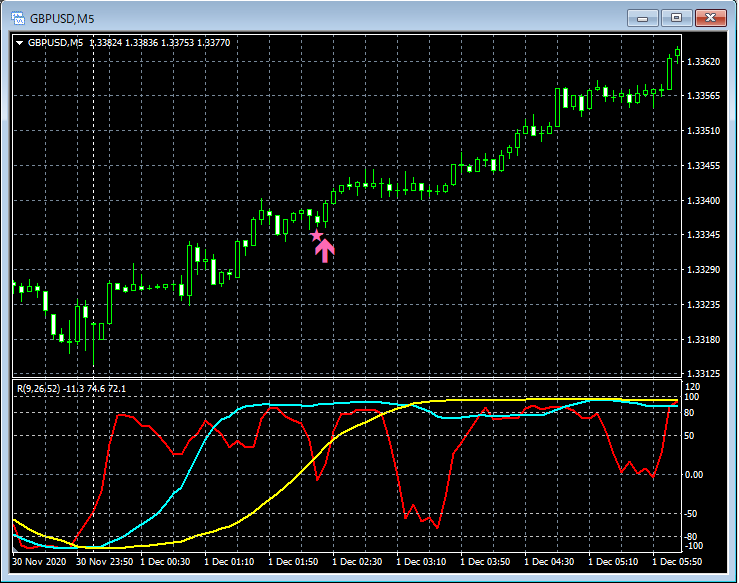Maximize the GBPUSD,M5 chart window
This screenshot has height=583, width=739.
click(x=676, y=17)
